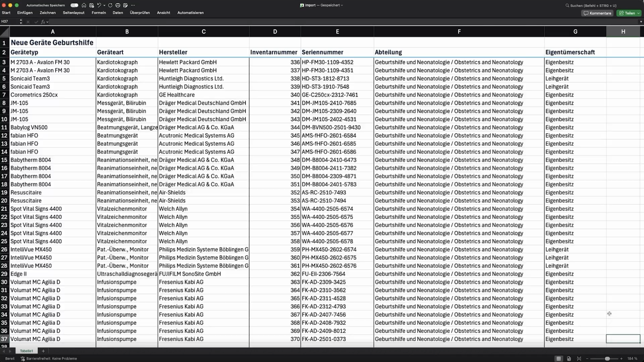Viewport: 644px width, 362px height.
Task: Open the Formeln ribbon tab
Action: pos(99,13)
